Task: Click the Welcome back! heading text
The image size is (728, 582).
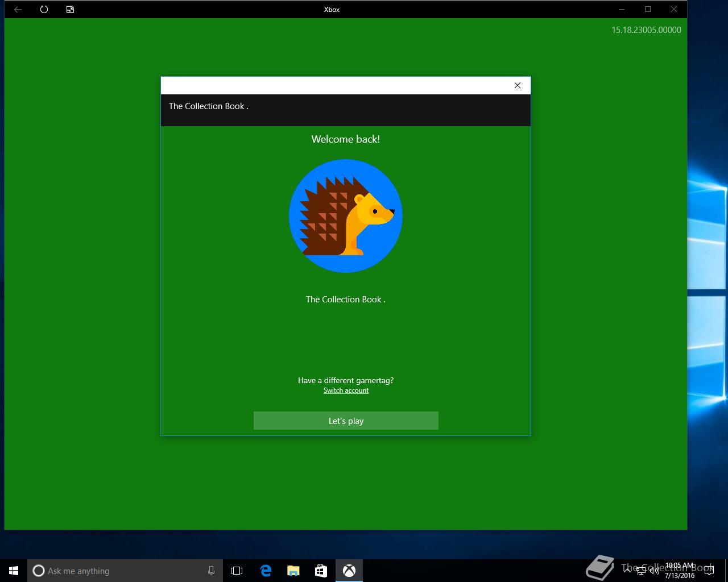Action: (x=346, y=139)
